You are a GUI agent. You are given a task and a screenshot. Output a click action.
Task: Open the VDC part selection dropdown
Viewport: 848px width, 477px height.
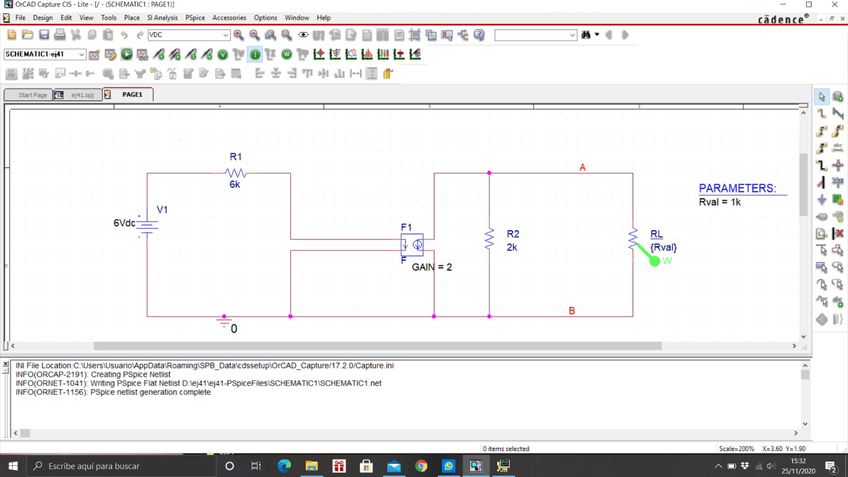(x=225, y=35)
